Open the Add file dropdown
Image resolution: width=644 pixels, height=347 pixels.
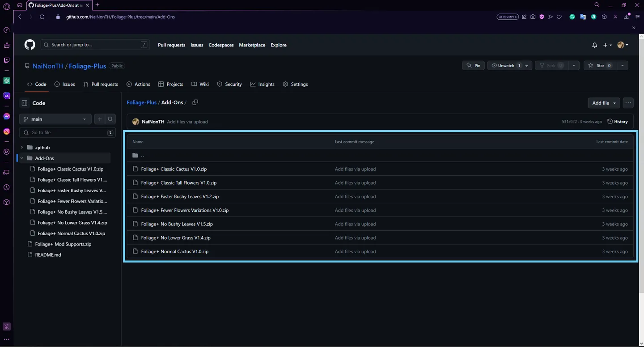tap(604, 103)
